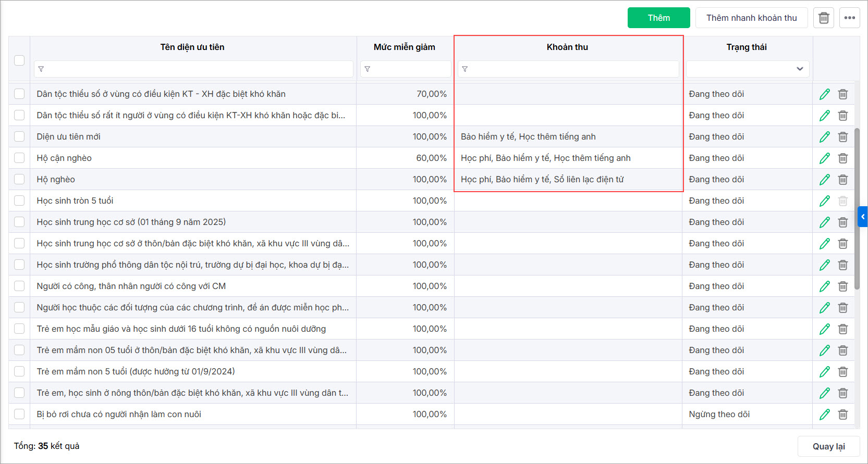This screenshot has height=464, width=868.
Task: Edit the Diện ưu tiên mới entry
Action: pyautogui.click(x=824, y=137)
